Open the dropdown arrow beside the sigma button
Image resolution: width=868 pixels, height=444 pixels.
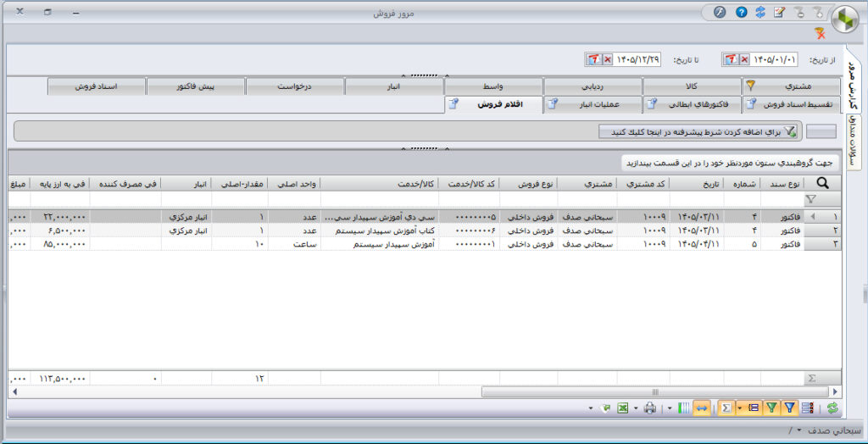click(739, 408)
